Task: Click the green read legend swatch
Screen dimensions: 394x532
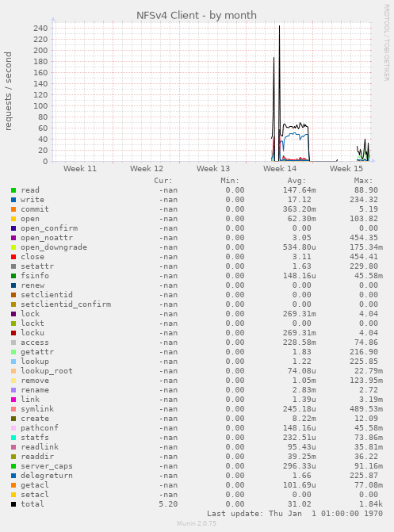Action: point(13,190)
